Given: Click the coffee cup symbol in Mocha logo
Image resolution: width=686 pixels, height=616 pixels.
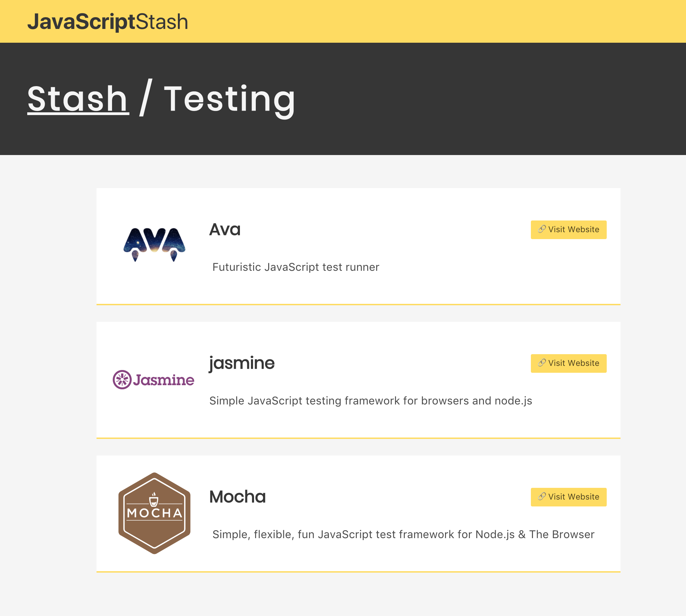Looking at the screenshot, I should (154, 500).
